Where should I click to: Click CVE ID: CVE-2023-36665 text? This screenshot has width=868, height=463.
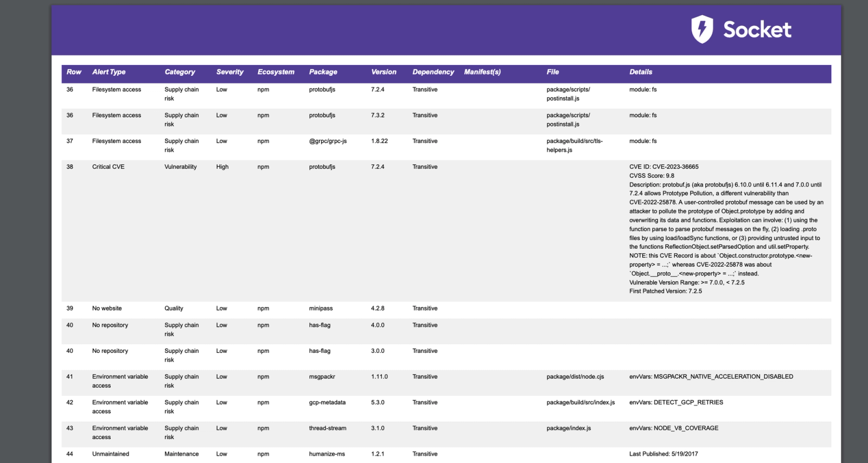coord(663,167)
